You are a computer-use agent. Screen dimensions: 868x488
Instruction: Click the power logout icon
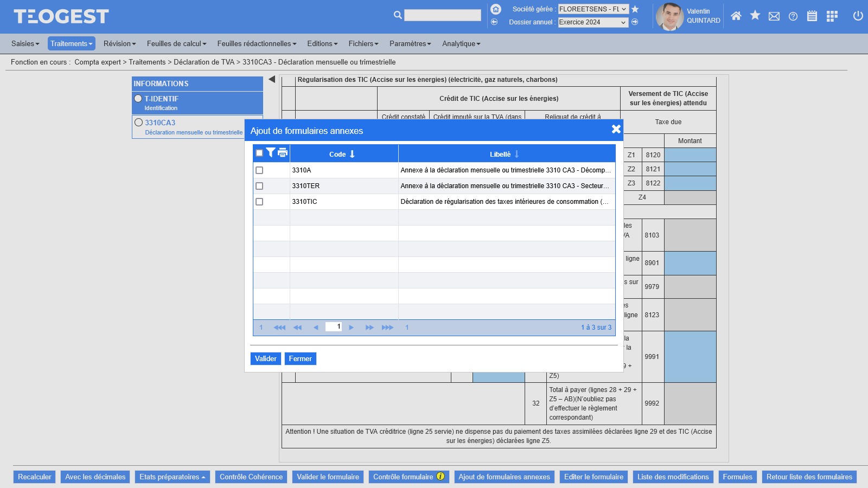click(x=858, y=16)
